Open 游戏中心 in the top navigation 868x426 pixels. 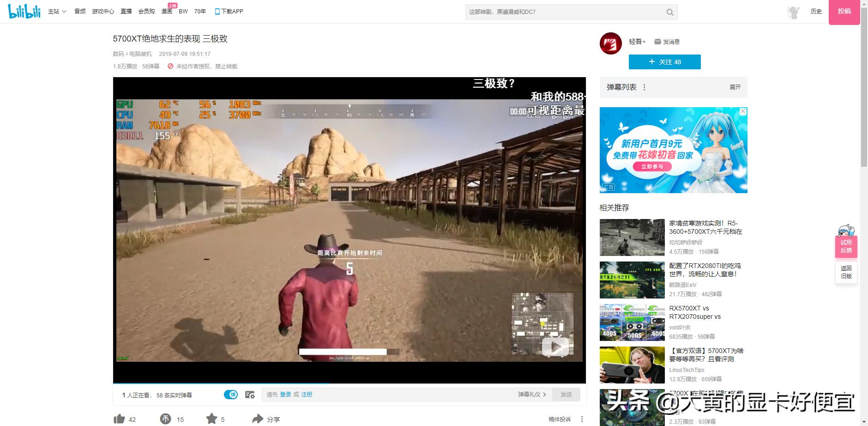click(103, 12)
